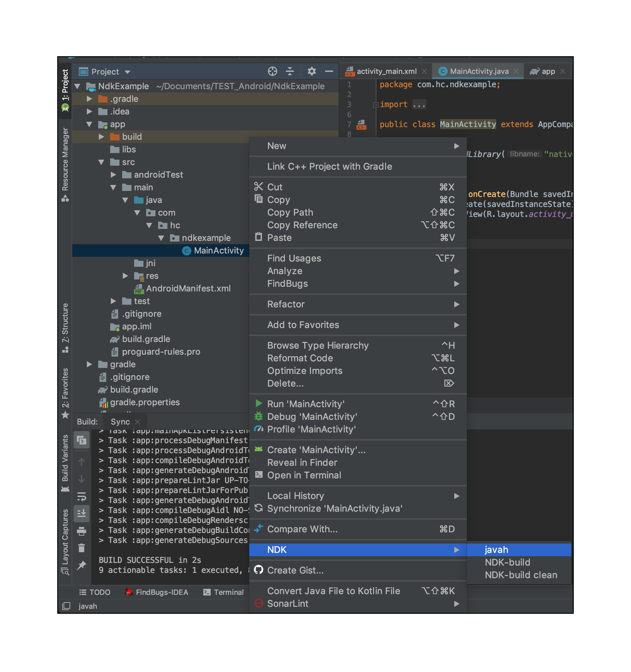Screen dimensions: 631x672
Task: Hide the Project panel with minus icon
Action: [329, 71]
